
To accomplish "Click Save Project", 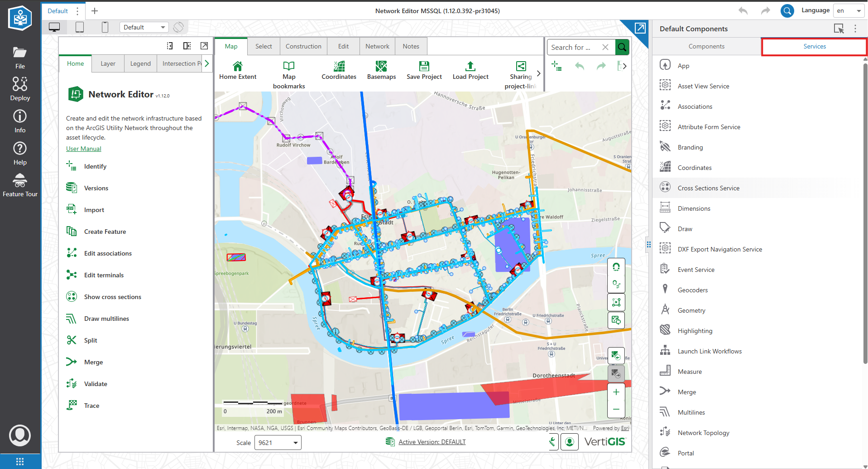I will 424,71.
